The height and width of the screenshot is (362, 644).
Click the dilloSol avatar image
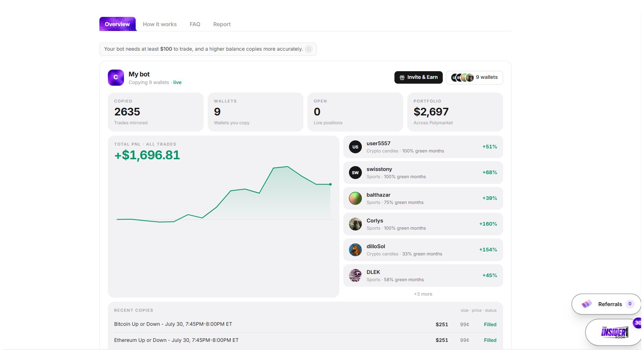click(355, 250)
